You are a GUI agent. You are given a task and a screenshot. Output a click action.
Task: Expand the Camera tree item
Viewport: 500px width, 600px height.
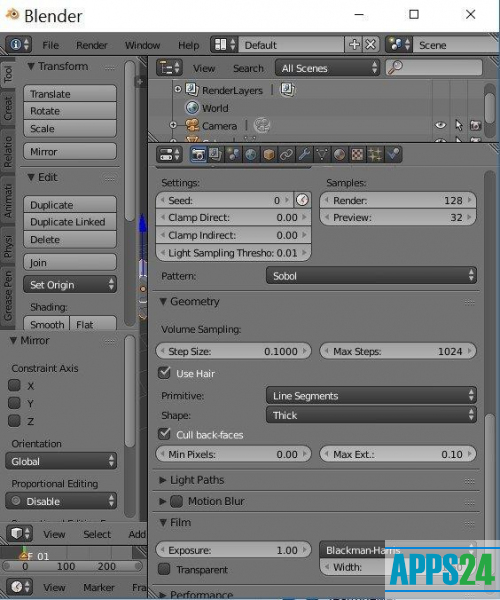pos(173,125)
